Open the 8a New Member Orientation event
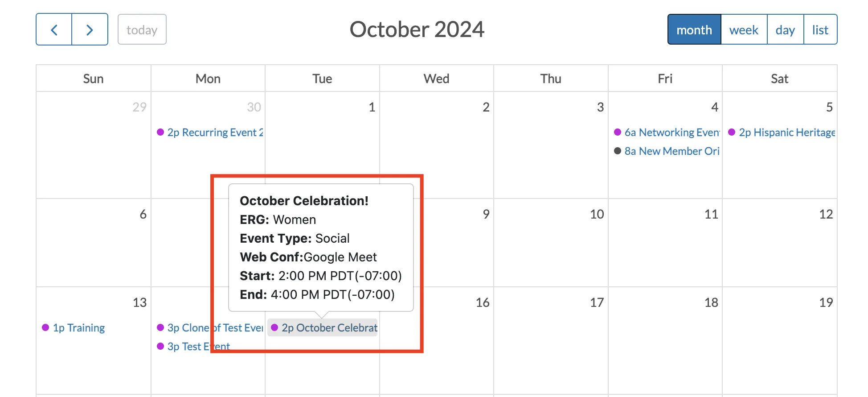Image resolution: width=868 pixels, height=397 pixels. point(667,151)
